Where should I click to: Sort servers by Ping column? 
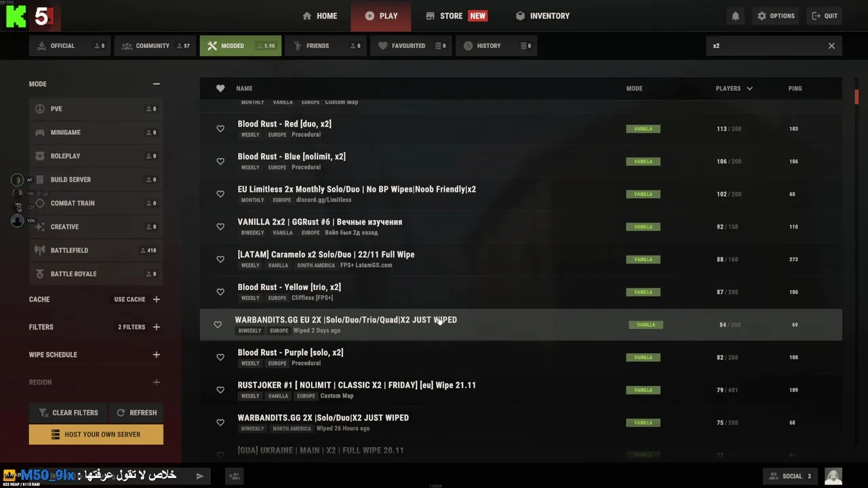coord(795,89)
